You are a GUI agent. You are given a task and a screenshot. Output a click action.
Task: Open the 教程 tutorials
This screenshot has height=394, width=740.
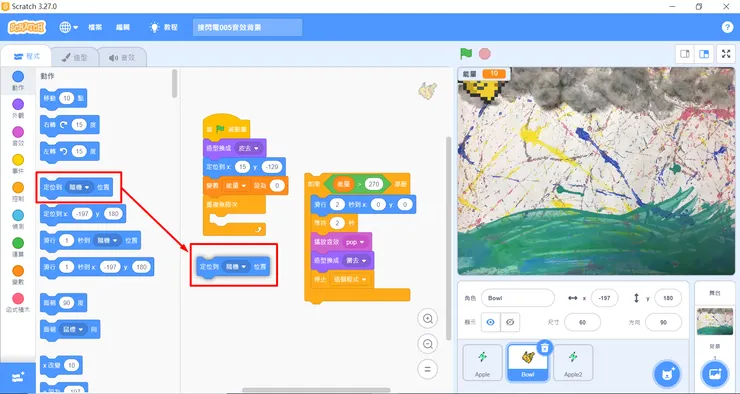(x=163, y=27)
